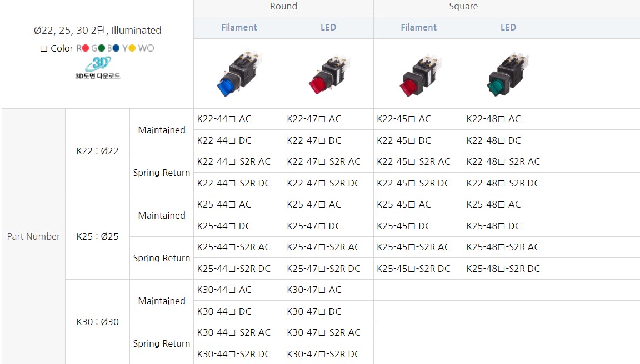The width and height of the screenshot is (640, 364).
Task: Click the 3D drawing download icon
Action: pyautogui.click(x=99, y=63)
